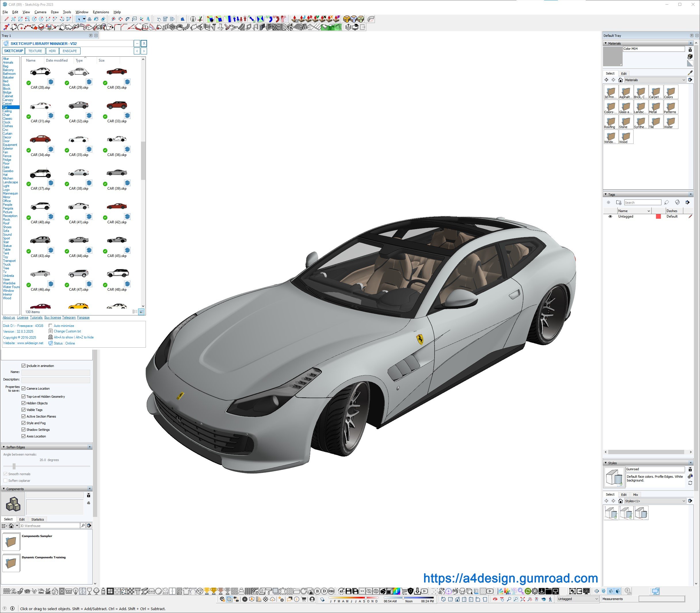The height and width of the screenshot is (613, 700).
Task: Click the Create Material icon
Action: click(690, 56)
